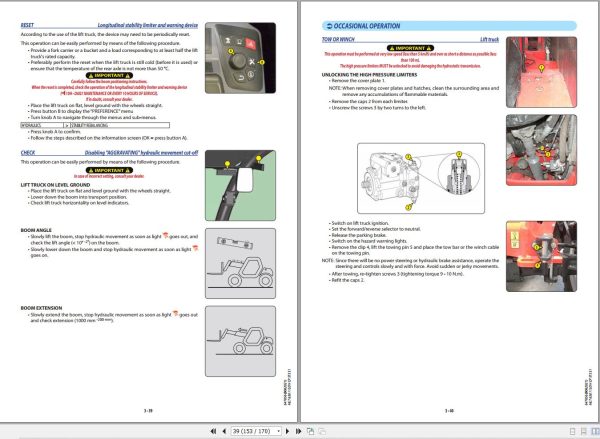Click the BOOM EXTENSION subheading
This screenshot has width=600, height=439.
click(41, 308)
